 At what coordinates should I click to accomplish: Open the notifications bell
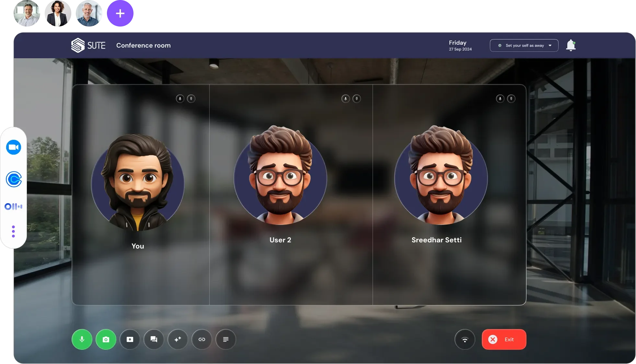[x=571, y=45]
